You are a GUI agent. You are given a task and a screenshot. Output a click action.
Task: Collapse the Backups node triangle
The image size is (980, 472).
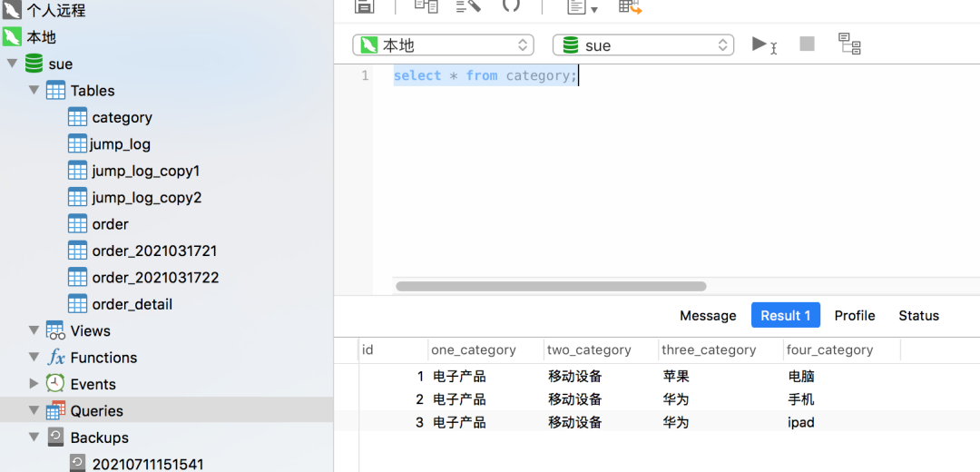point(34,438)
